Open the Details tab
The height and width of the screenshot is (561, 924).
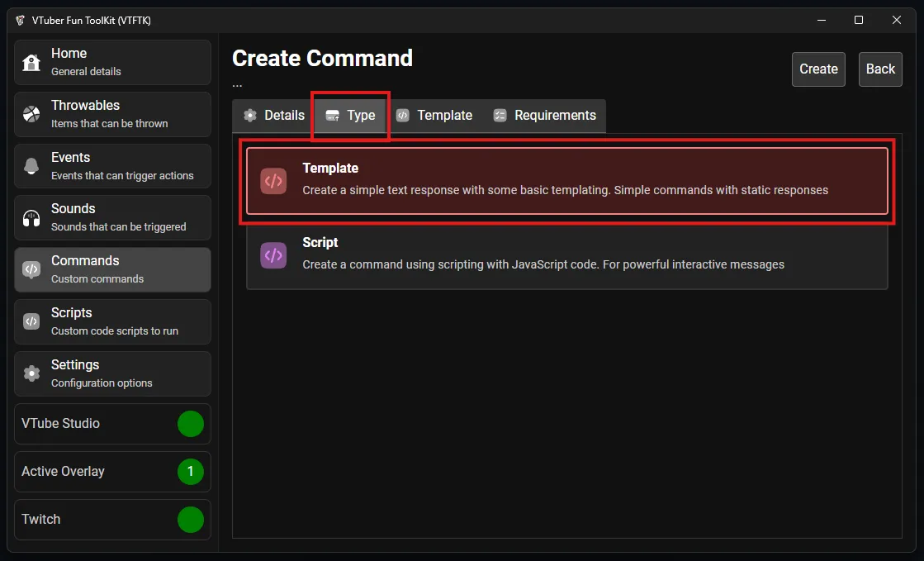[x=273, y=116]
